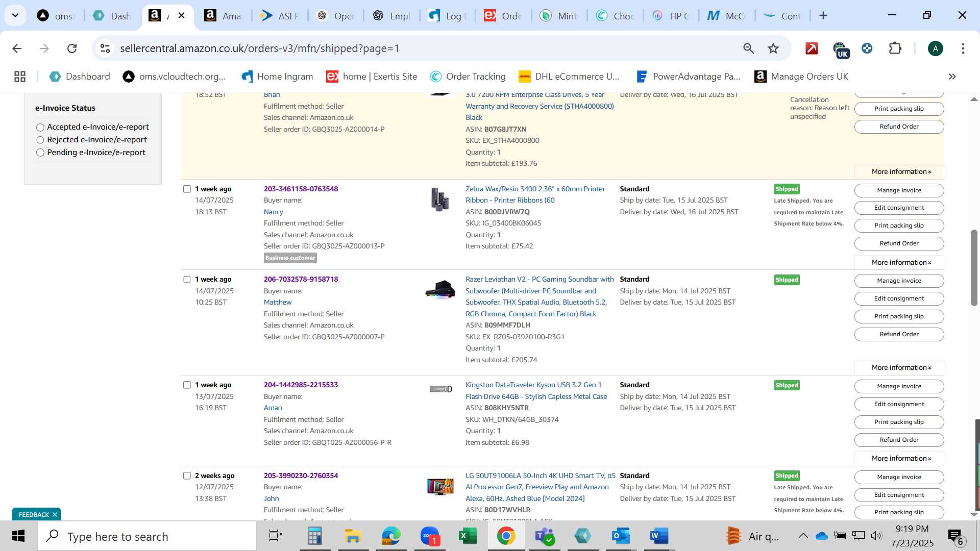The image size is (980, 551).
Task: Click the scrollbar up arrow
Action: point(974,99)
